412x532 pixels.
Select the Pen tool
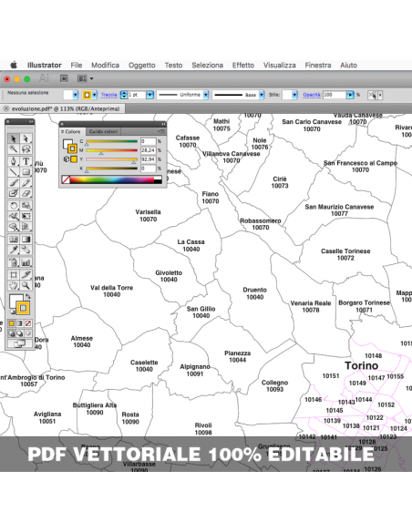pyautogui.click(x=14, y=161)
